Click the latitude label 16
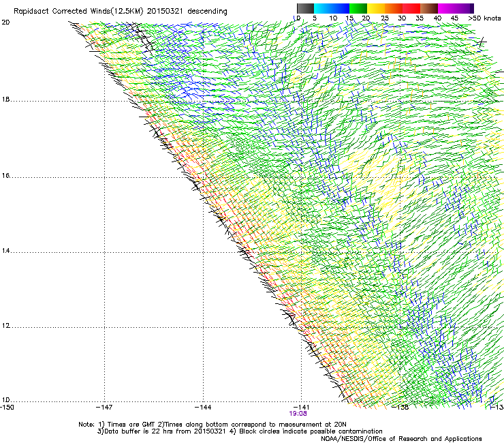Viewport: 504px width, 443px height. pos(5,176)
